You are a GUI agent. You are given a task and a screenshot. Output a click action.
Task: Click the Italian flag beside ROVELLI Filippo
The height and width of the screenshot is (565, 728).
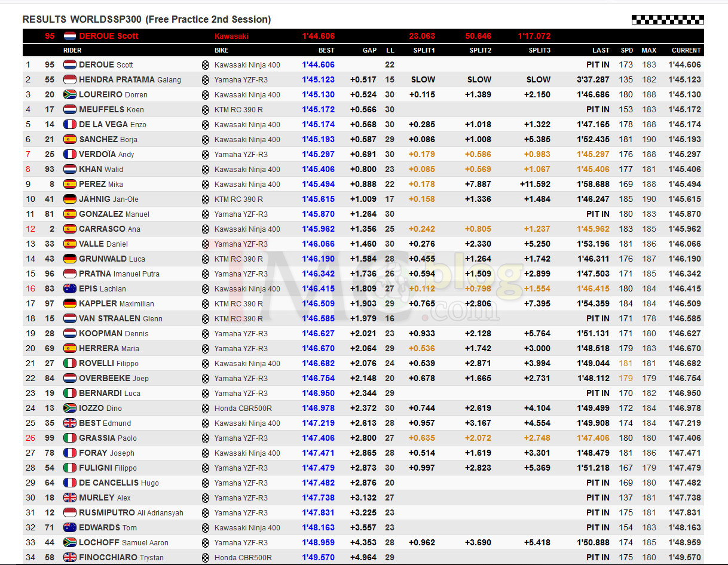click(69, 363)
